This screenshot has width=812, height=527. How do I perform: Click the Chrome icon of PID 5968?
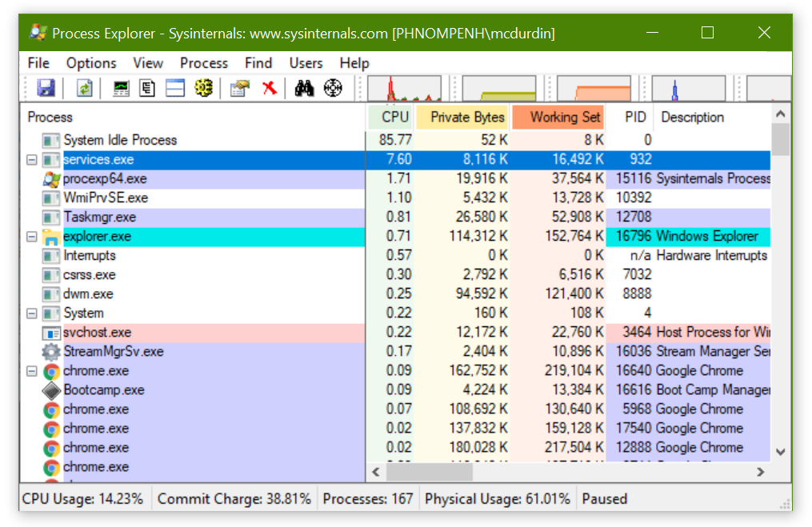tap(51, 409)
